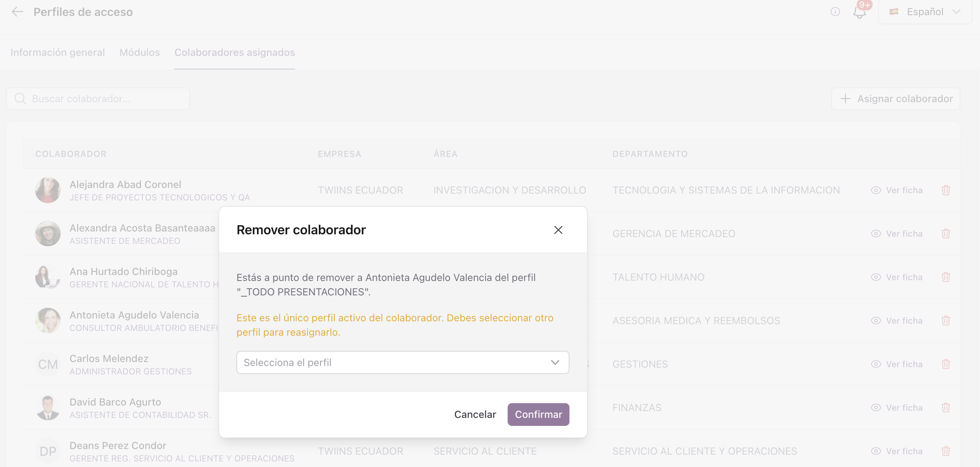
Task: Focus the Buscar colaborador search field
Action: [98, 99]
